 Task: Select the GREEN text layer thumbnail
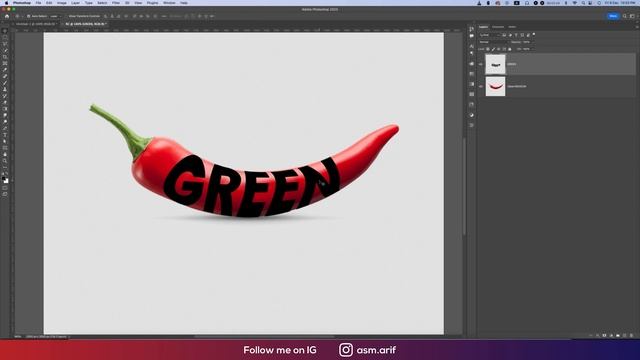(495, 64)
